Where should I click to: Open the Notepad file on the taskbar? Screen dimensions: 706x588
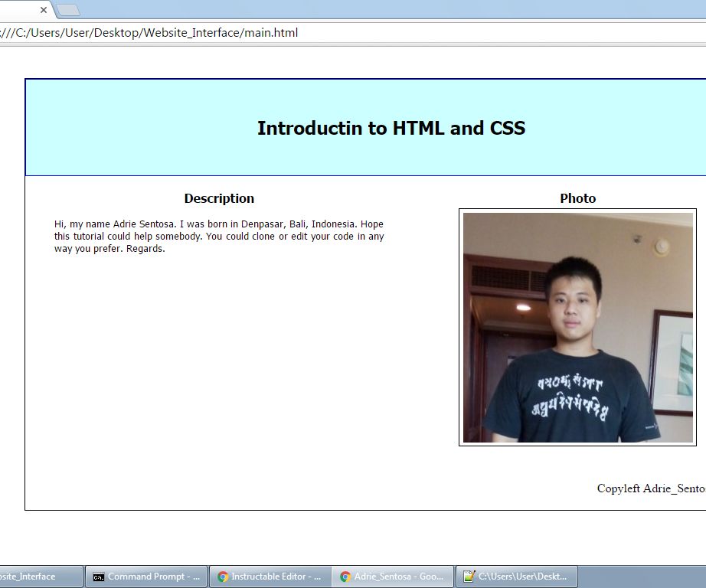point(516,576)
